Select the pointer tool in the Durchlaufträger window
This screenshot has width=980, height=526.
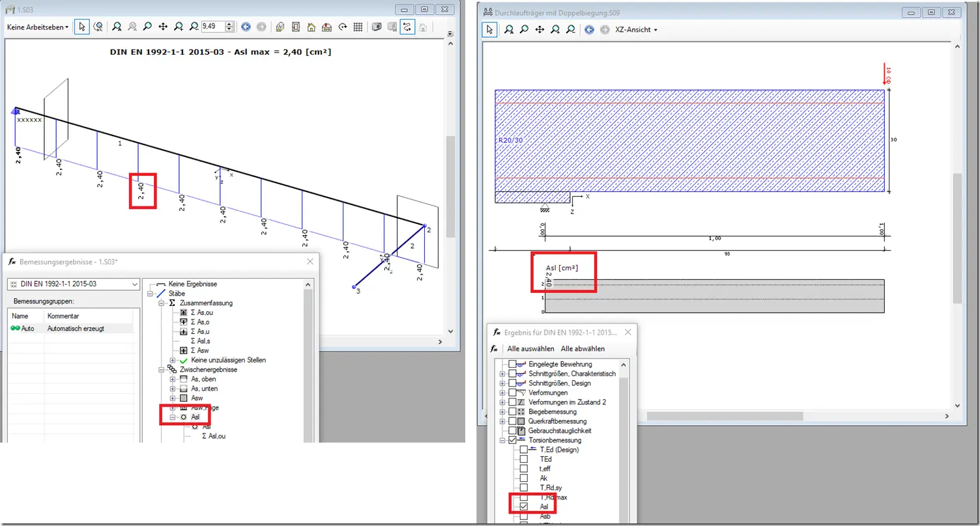pos(490,29)
